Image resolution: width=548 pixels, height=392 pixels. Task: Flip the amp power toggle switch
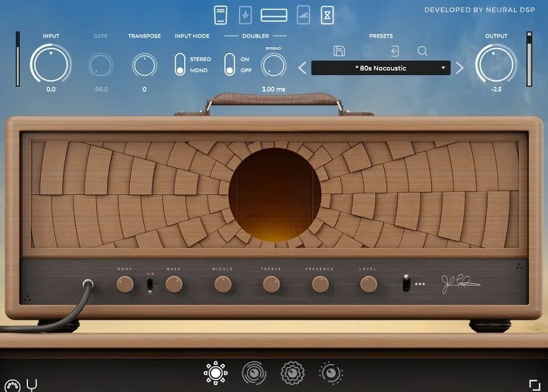coord(406,282)
